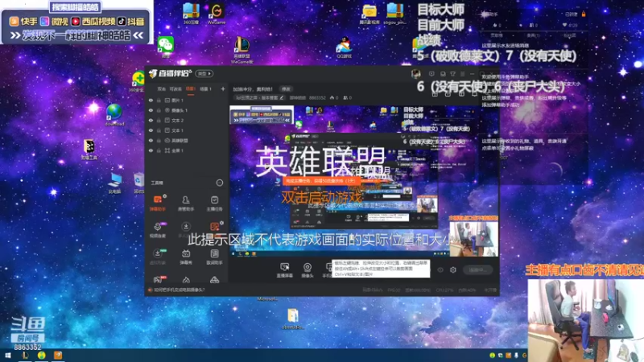Click the orange edit tool right of download-circle tool
Viewport: 644px width, 362px height.
click(x=214, y=227)
